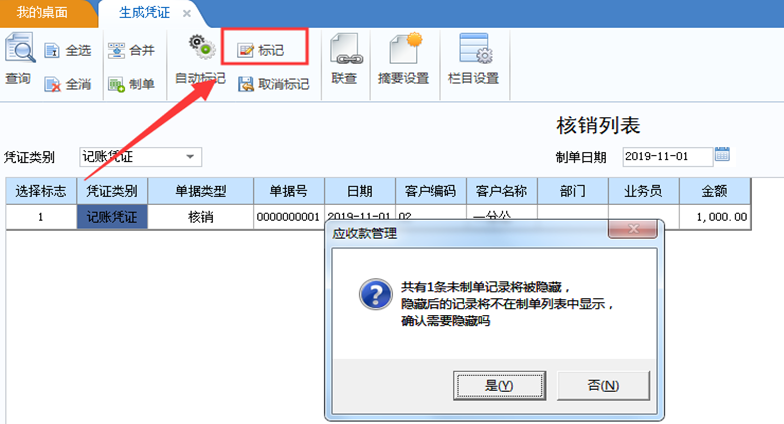Confirm hiding with 是(Y)
This screenshot has height=424, width=784.
499,386
